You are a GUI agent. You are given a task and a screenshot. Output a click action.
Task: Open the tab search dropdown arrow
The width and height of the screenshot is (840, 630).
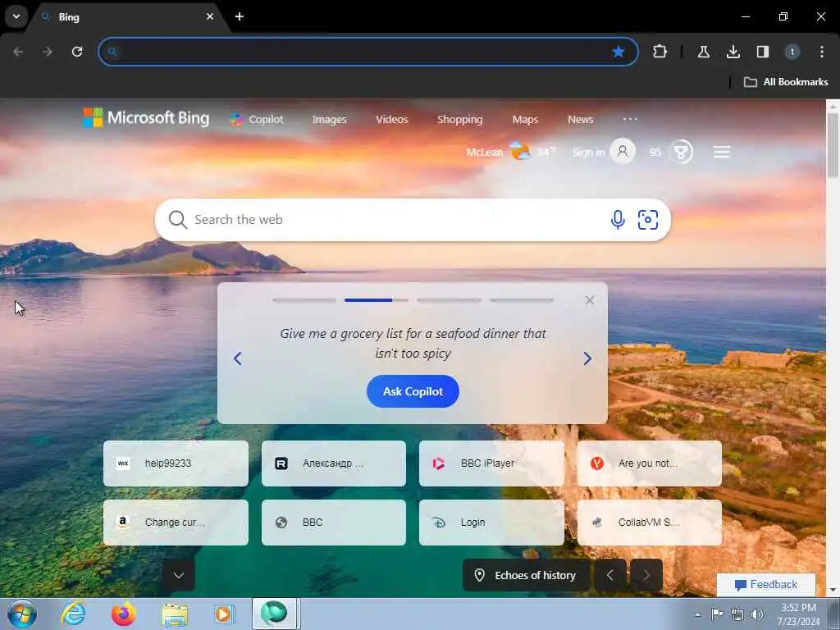(x=16, y=16)
